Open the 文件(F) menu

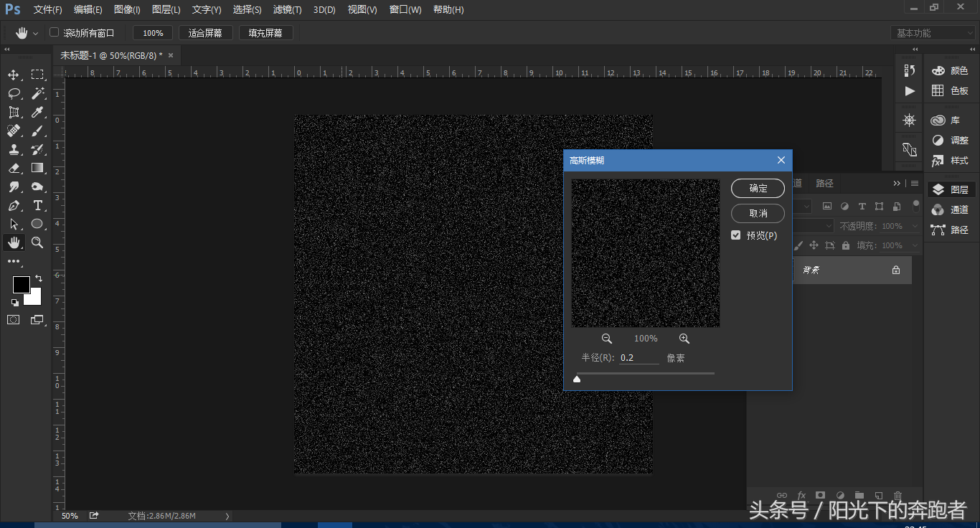coord(48,9)
